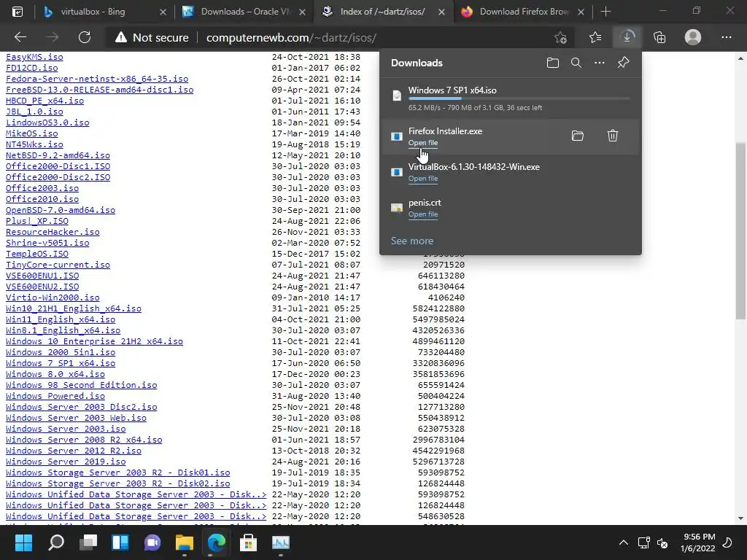Download Virtio-Win2000.iso

[x=53, y=297]
